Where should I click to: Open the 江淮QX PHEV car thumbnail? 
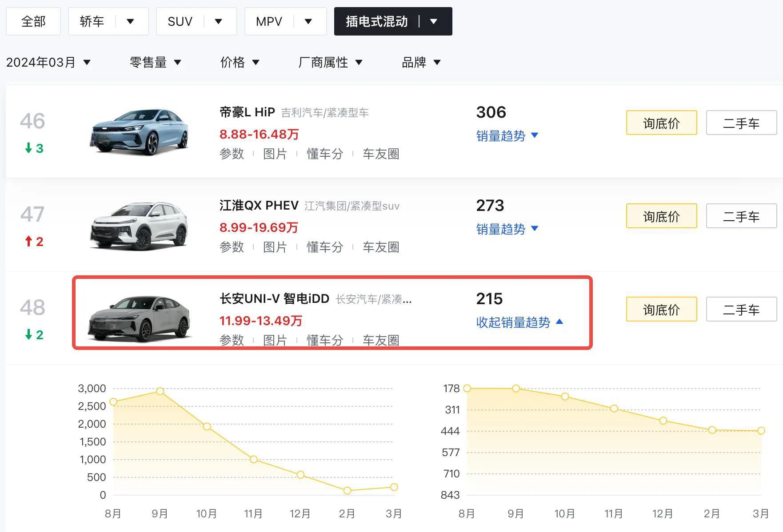[x=139, y=226]
